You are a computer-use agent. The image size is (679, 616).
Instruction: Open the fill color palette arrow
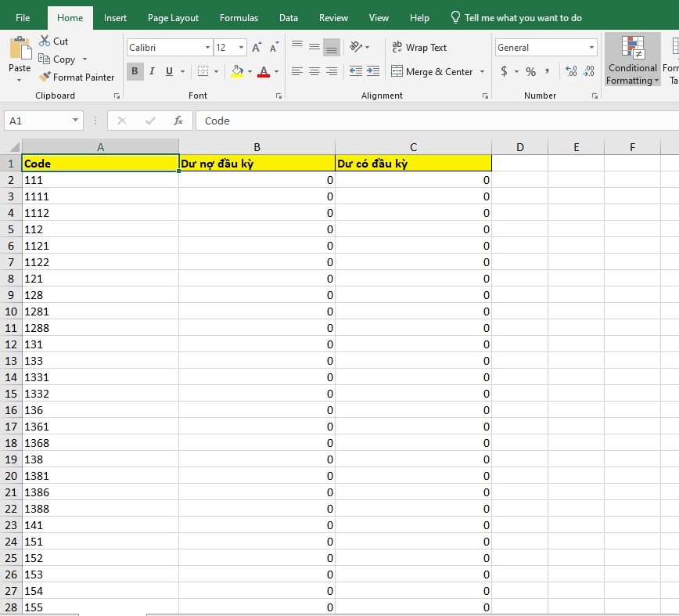pos(250,71)
